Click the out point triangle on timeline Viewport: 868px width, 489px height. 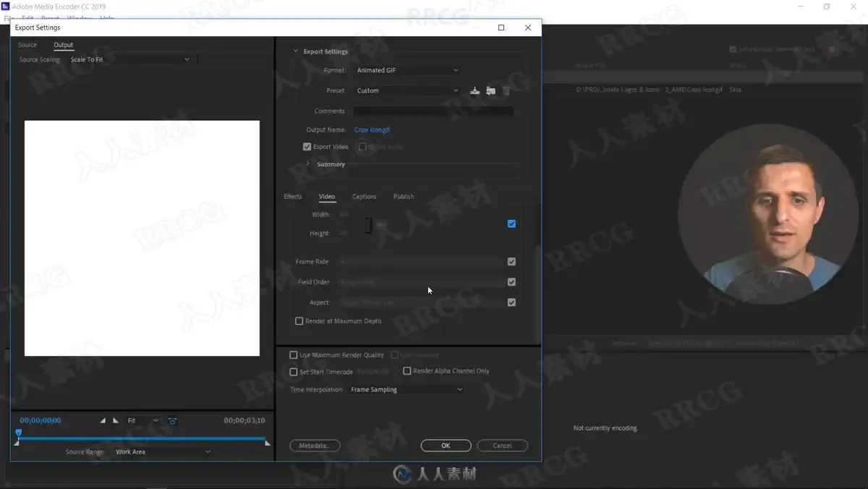click(268, 443)
